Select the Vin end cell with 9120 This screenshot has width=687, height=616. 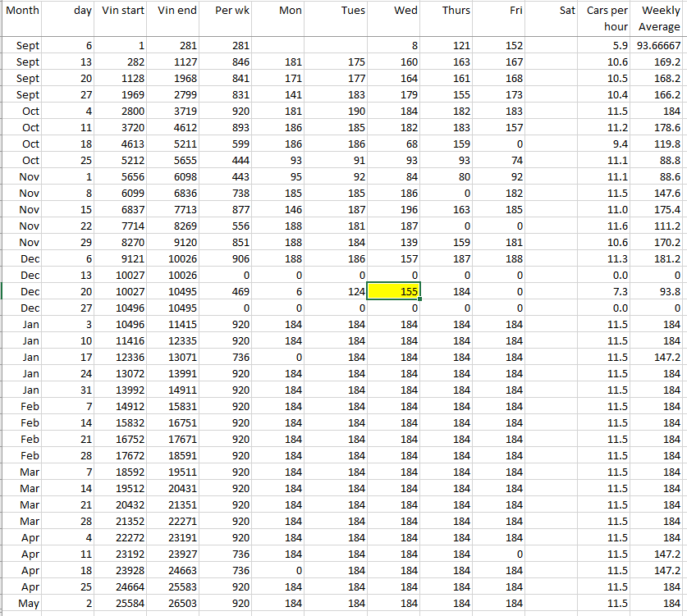point(176,242)
